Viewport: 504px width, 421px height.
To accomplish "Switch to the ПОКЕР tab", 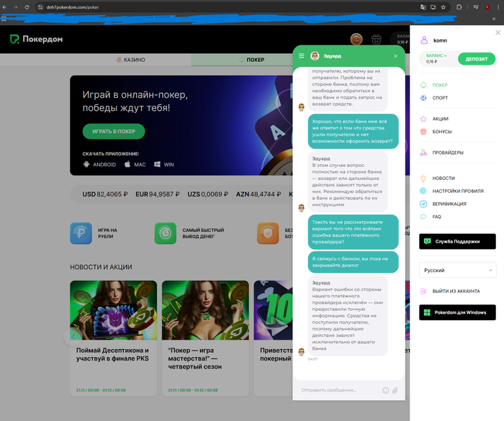I will [252, 60].
